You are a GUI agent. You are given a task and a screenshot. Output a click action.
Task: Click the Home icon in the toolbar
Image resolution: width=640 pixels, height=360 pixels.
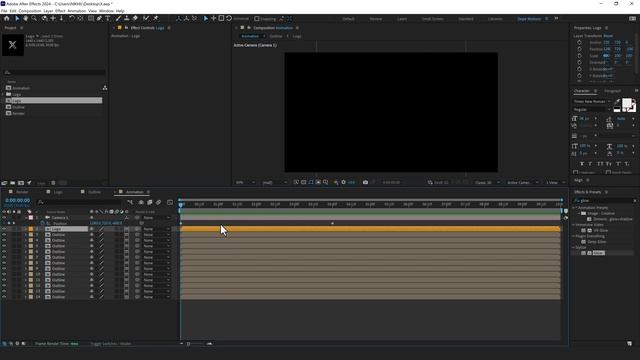click(7, 18)
